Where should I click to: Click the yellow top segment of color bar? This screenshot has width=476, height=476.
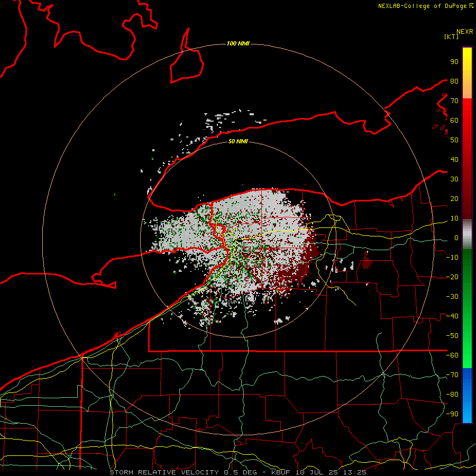point(467,73)
